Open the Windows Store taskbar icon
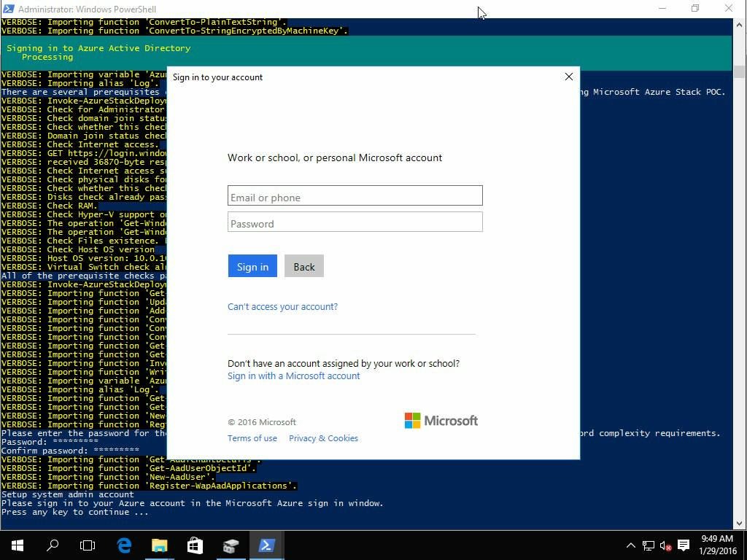Viewport: 747px width, 560px height. [x=195, y=545]
